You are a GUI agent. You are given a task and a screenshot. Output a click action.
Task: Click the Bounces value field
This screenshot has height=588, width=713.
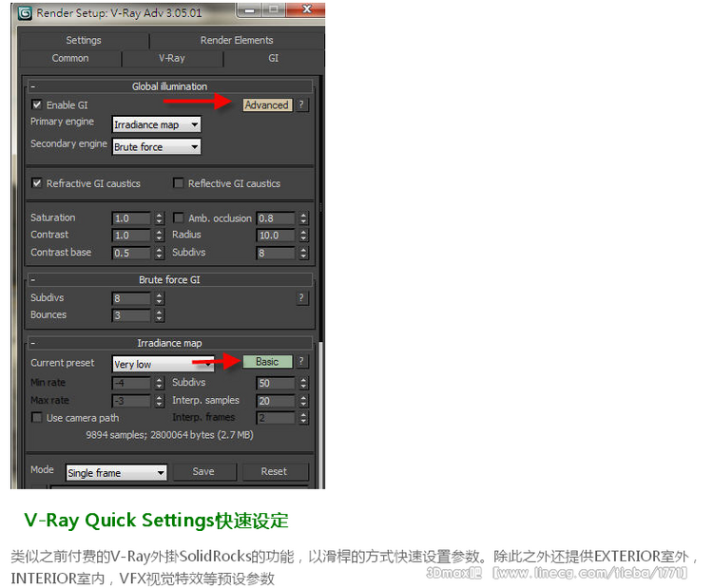(131, 315)
